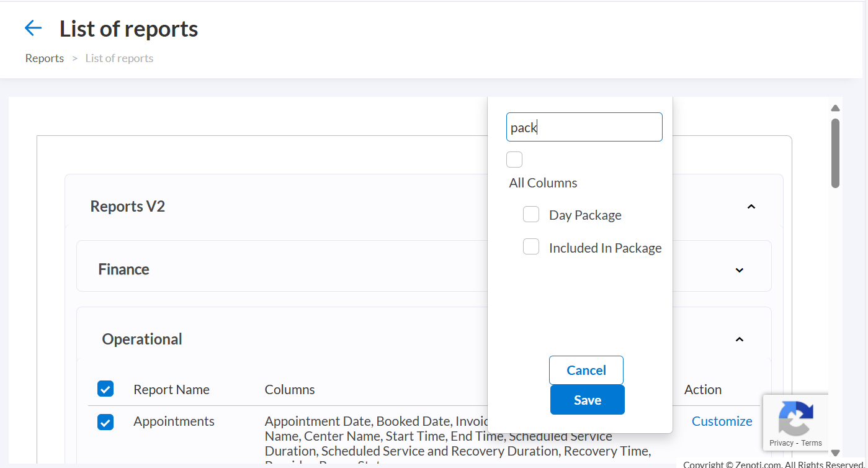Open the reCAPTCHA Terms link
This screenshot has width=868, height=468.
(x=812, y=443)
